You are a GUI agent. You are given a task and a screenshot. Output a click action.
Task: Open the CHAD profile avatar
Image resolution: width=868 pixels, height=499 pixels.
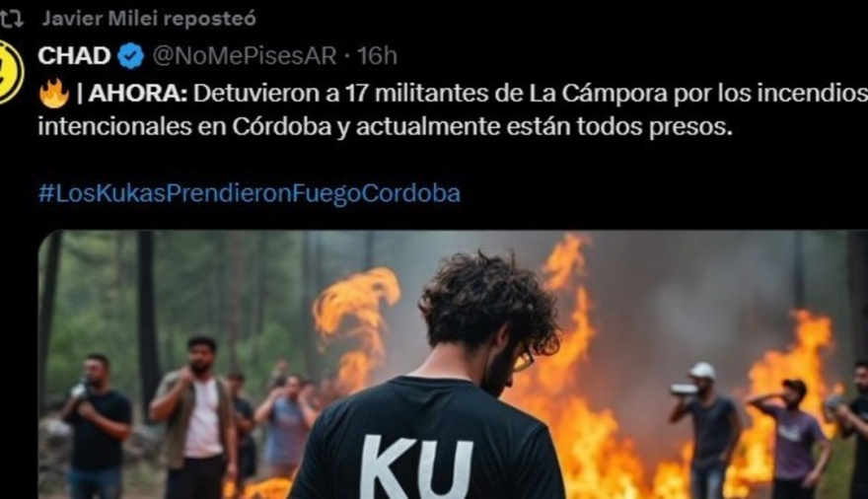(x=11, y=72)
